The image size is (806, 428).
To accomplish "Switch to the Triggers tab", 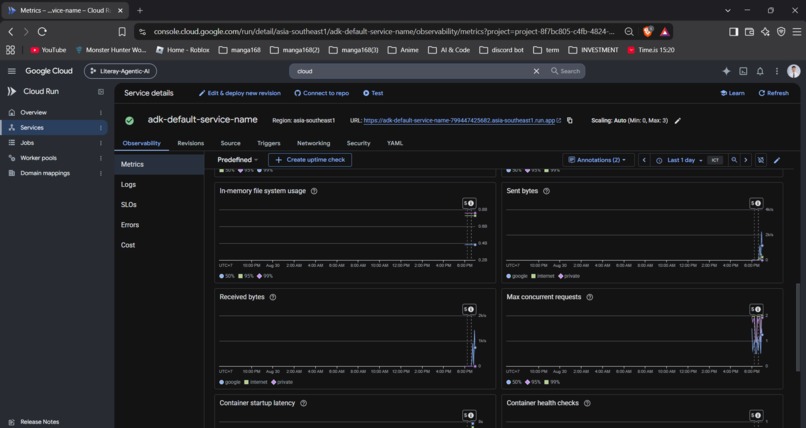I will tap(269, 143).
